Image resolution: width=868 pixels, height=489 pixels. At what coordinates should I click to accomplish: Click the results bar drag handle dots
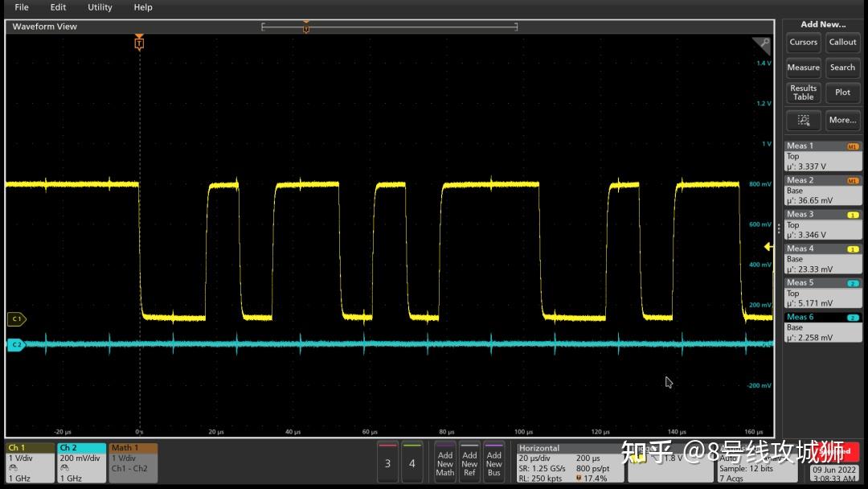[779, 228]
